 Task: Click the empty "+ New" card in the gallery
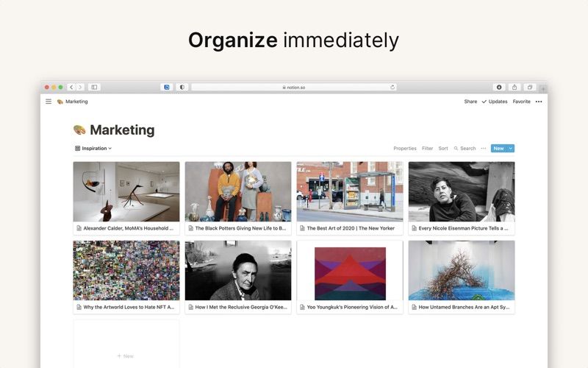coord(126,344)
